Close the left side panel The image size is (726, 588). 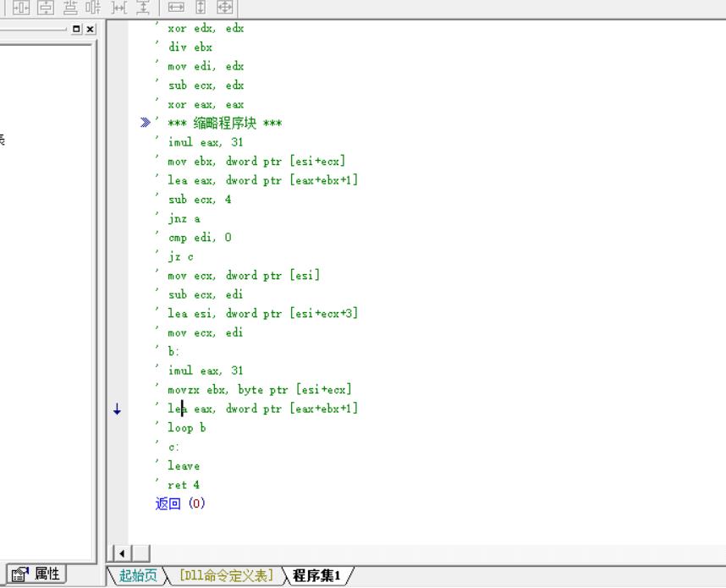click(90, 30)
